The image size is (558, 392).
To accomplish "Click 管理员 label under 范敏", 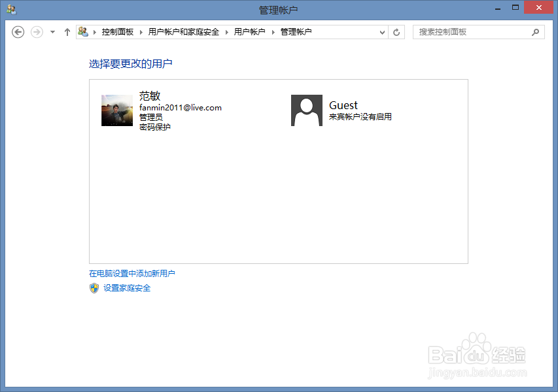I will point(151,118).
